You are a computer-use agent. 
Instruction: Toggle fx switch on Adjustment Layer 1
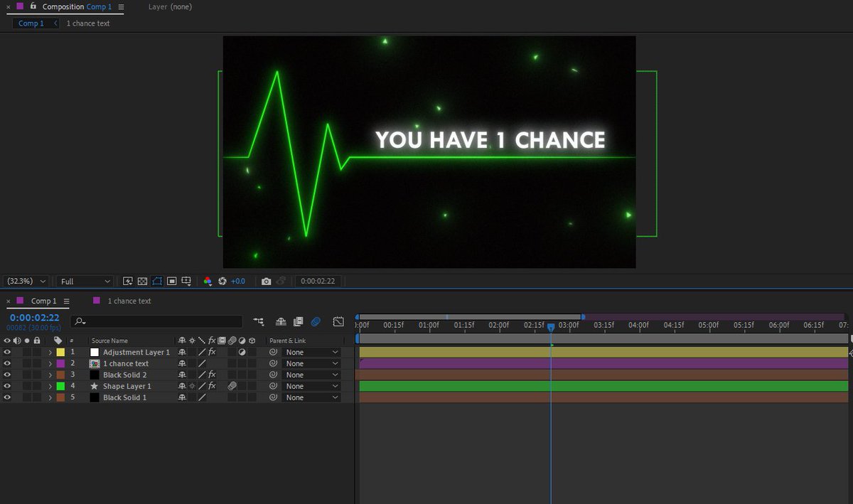[212, 353]
